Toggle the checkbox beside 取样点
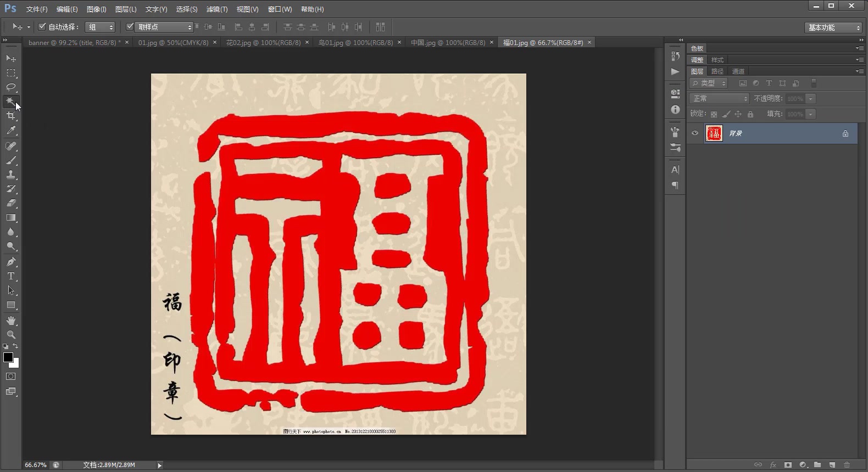The width and height of the screenshot is (868, 472). [130, 26]
